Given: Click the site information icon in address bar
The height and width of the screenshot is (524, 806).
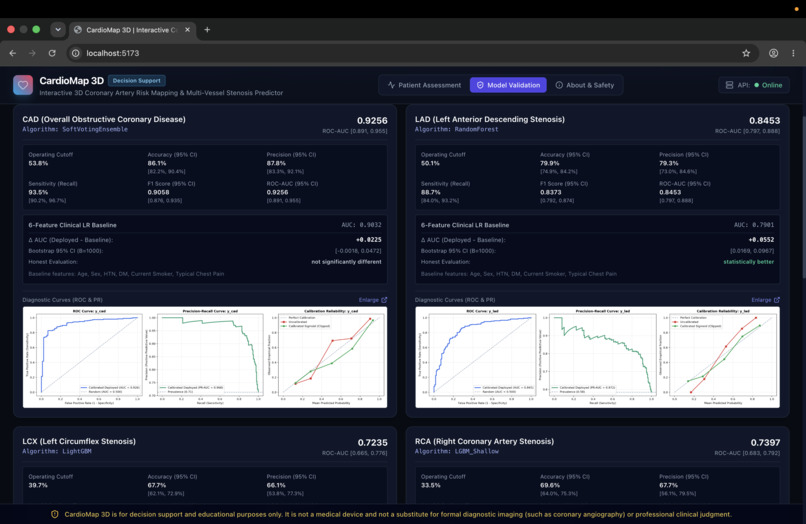Looking at the screenshot, I should click(x=76, y=53).
